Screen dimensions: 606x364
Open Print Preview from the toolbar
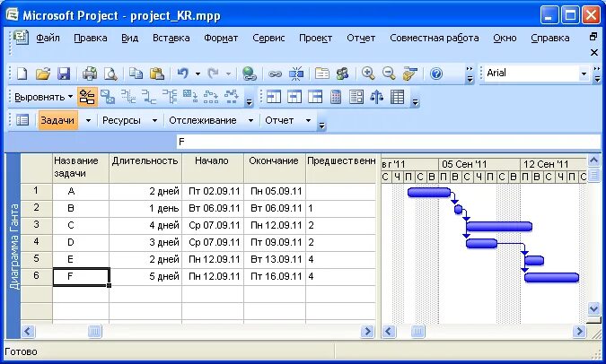[110, 74]
